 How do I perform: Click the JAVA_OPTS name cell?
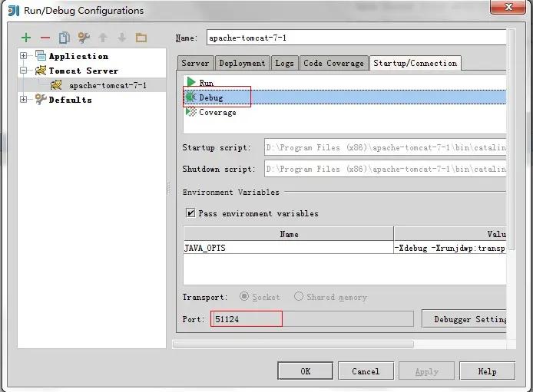pyautogui.click(x=288, y=248)
